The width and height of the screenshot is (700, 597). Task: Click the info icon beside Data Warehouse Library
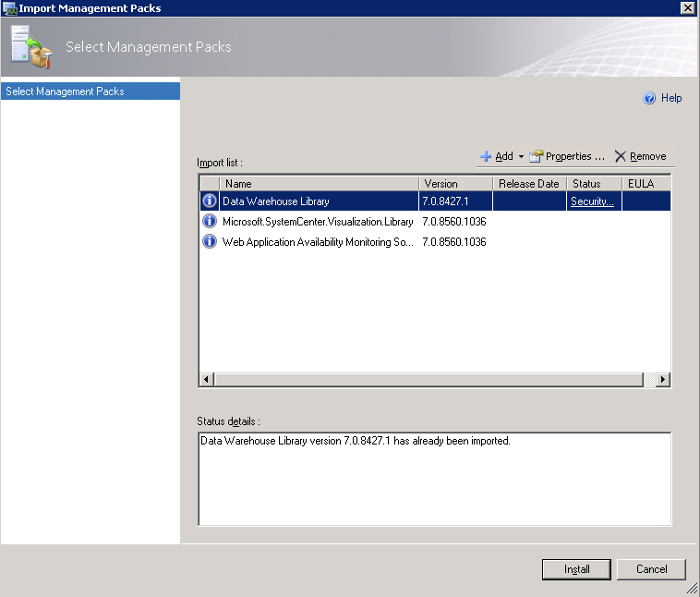tap(210, 201)
